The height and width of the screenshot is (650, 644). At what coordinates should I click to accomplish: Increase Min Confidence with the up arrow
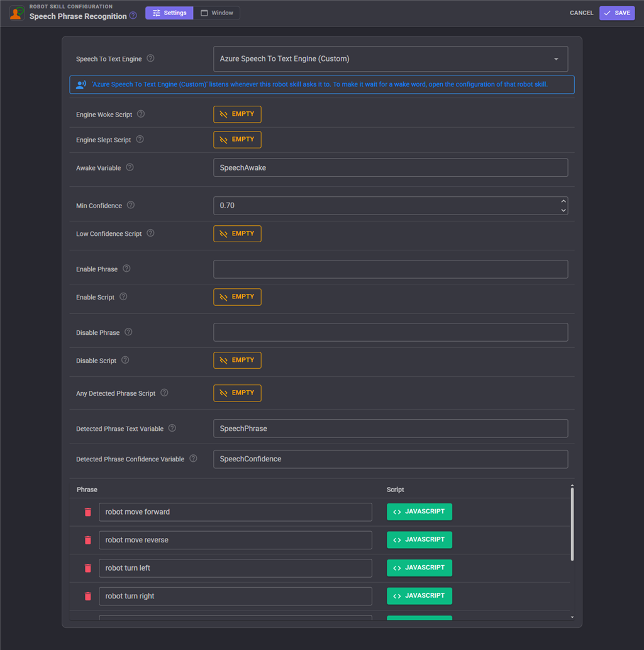point(563,201)
